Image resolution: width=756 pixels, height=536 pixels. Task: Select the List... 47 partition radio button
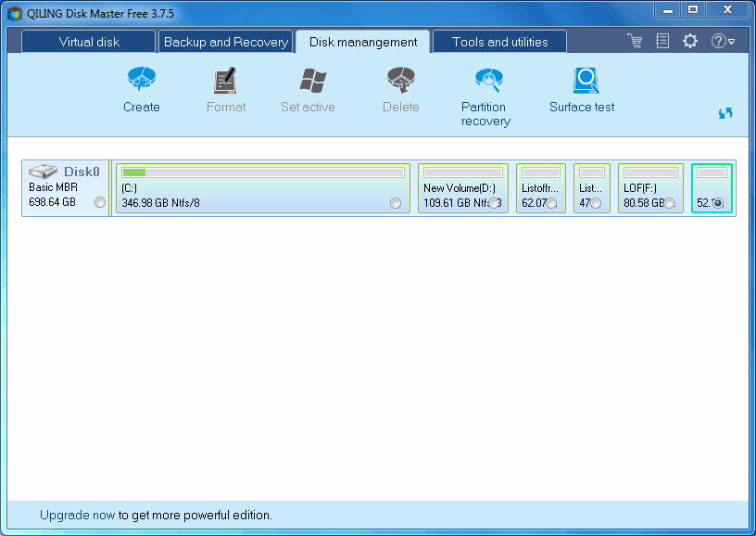(596, 203)
